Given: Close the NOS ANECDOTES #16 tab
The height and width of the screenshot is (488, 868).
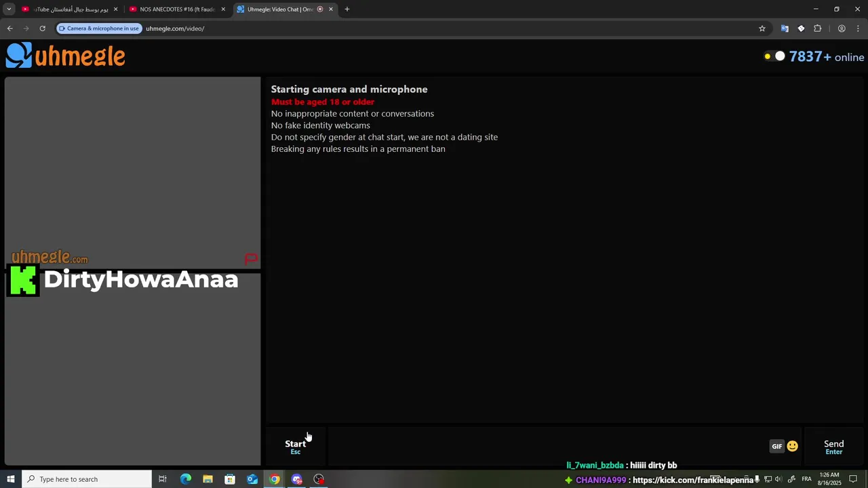Looking at the screenshot, I should [x=223, y=9].
